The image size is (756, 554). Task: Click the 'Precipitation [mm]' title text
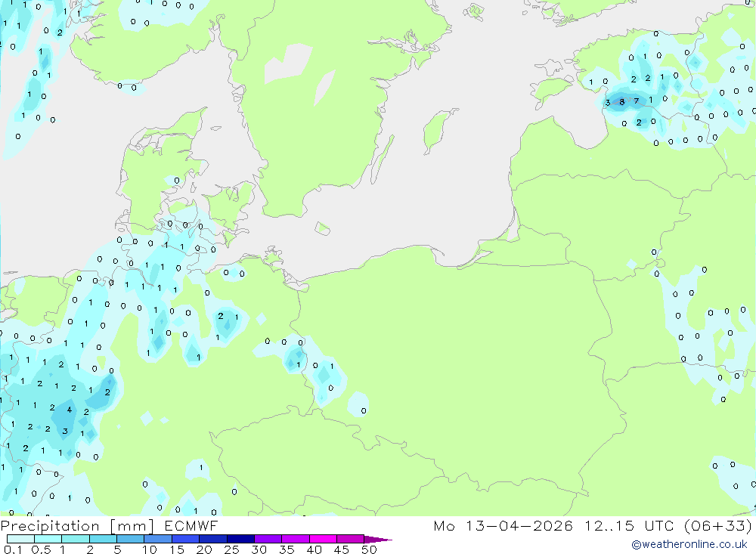point(77,526)
